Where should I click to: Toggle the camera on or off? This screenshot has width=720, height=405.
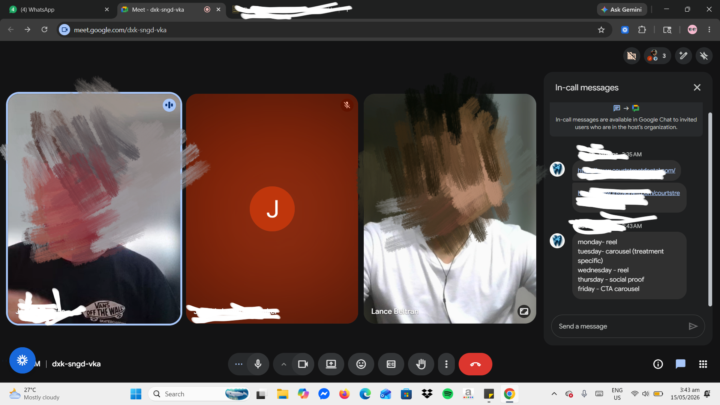[x=303, y=364]
